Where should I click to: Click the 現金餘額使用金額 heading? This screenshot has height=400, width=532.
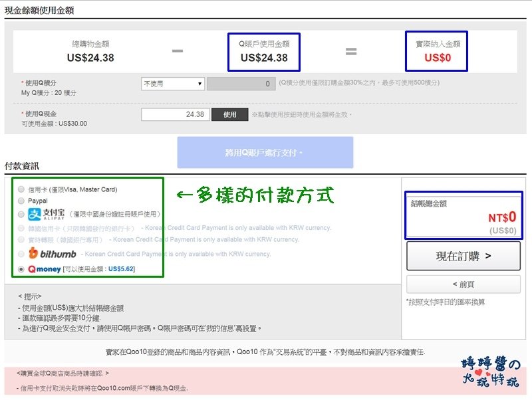coord(39,11)
